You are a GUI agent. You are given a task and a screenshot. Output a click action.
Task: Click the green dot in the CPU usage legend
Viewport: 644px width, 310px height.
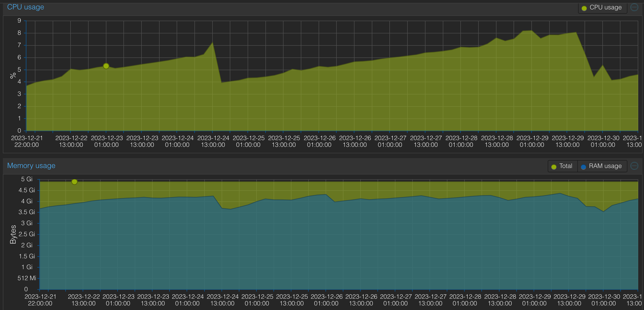[x=584, y=8]
